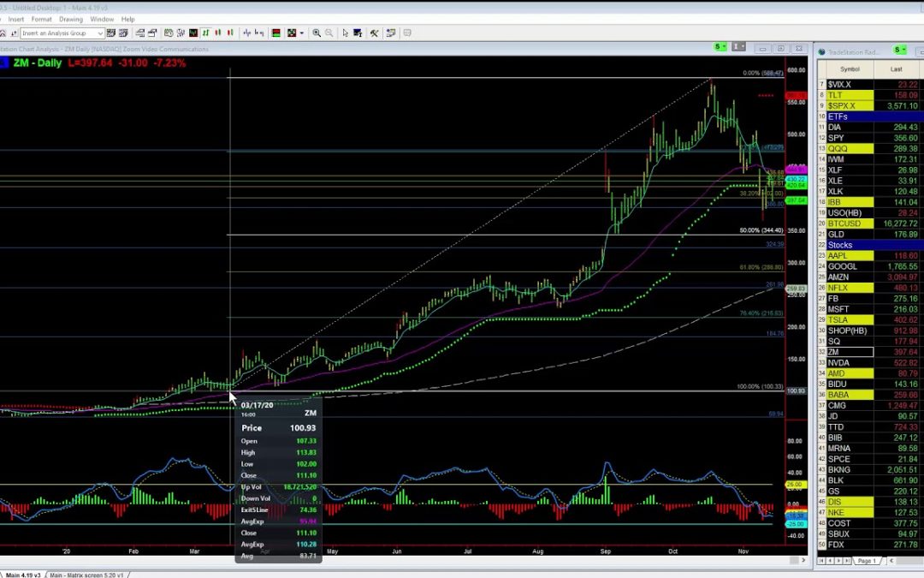Click the Zoom Out magnifier icon
Image resolution: width=924 pixels, height=578 pixels.
(x=329, y=33)
